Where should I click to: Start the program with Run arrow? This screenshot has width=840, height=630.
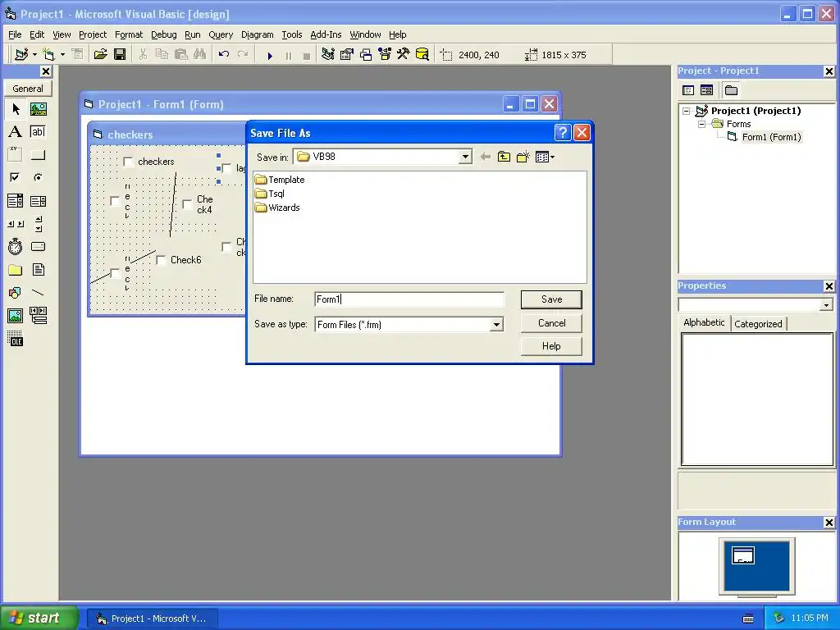[x=270, y=55]
